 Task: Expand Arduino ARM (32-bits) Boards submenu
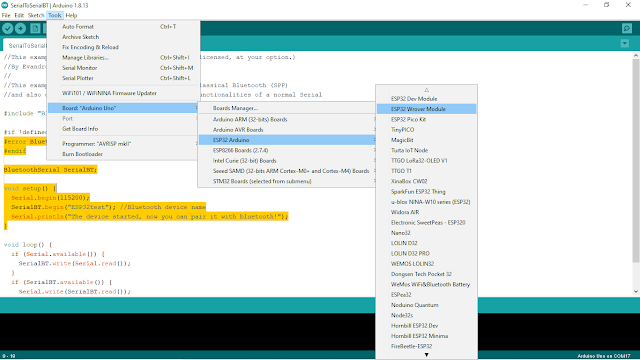coord(287,119)
